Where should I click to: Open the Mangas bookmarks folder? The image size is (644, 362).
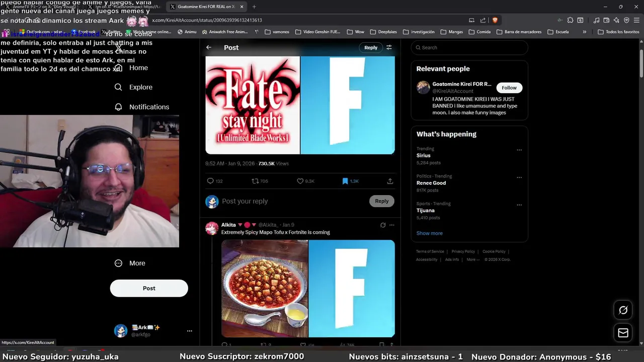[451, 32]
